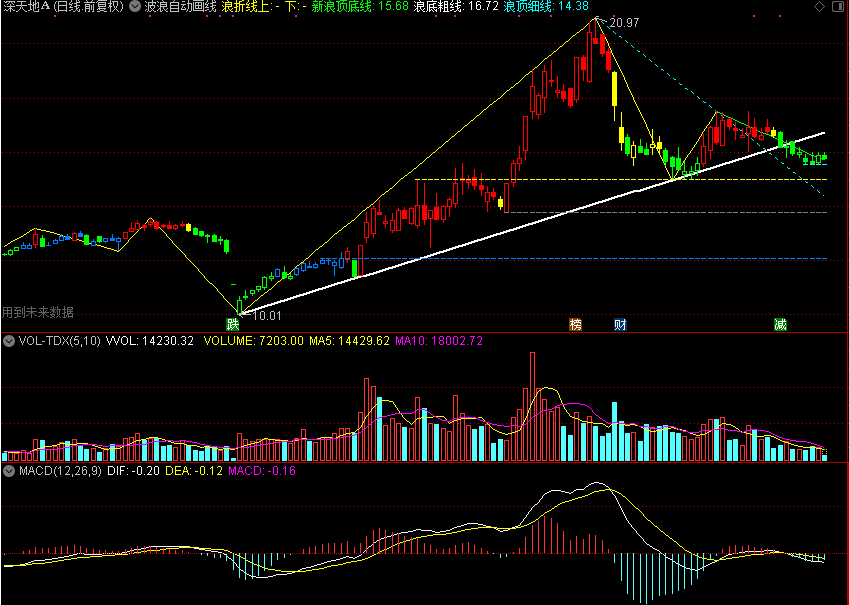
Task: Click the brown 榜 event marker
Action: [x=576, y=324]
